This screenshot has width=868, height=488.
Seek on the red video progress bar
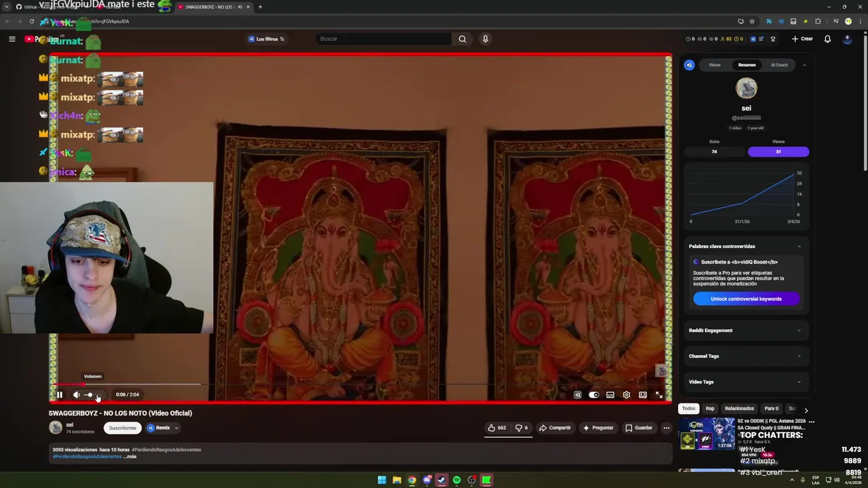[x=360, y=384]
